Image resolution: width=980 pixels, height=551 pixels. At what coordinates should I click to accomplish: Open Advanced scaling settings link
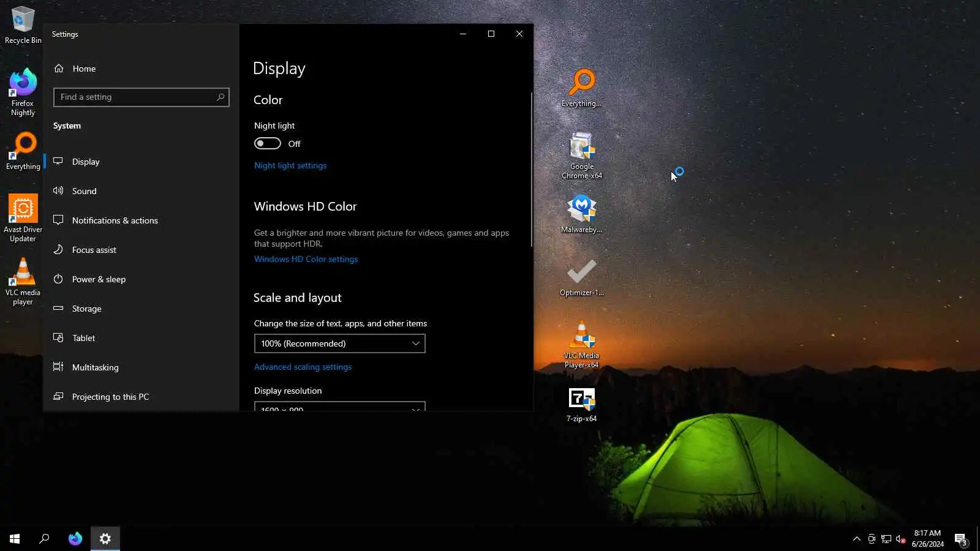pyautogui.click(x=303, y=367)
